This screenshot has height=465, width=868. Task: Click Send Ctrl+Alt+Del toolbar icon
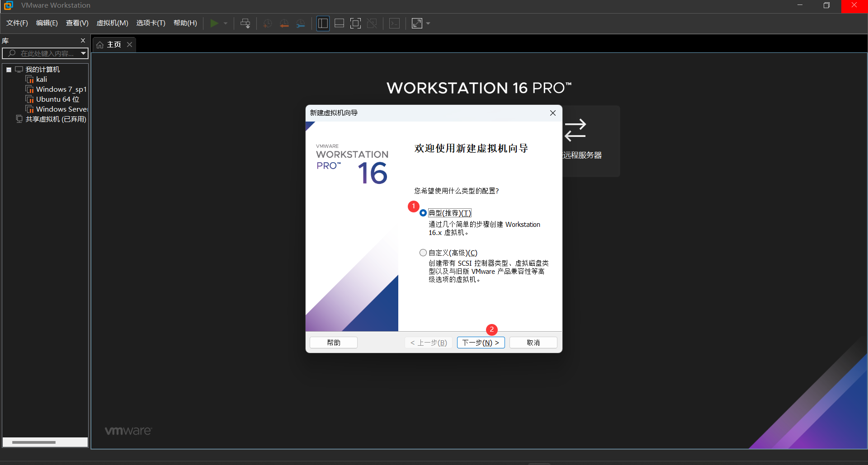click(x=245, y=23)
